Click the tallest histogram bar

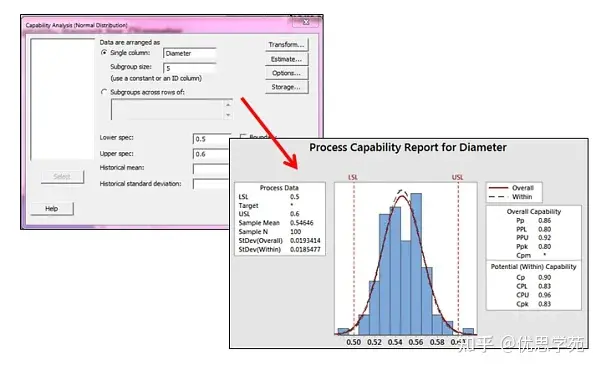click(x=416, y=264)
